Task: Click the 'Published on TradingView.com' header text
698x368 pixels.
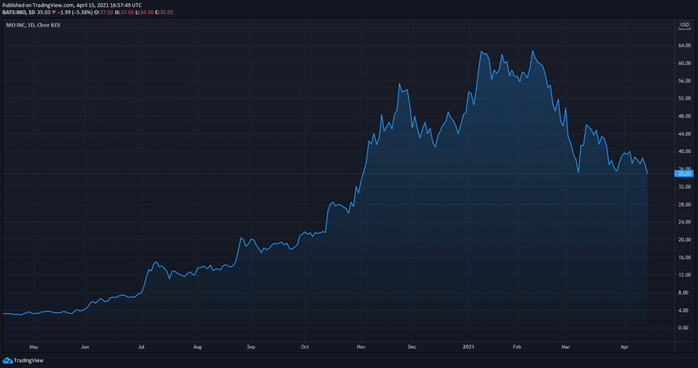Action: click(x=72, y=5)
